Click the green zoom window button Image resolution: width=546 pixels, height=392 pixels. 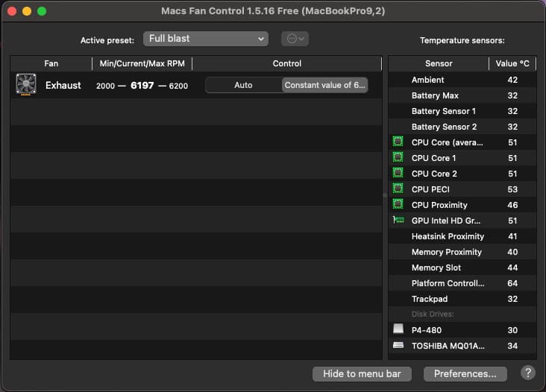point(42,11)
